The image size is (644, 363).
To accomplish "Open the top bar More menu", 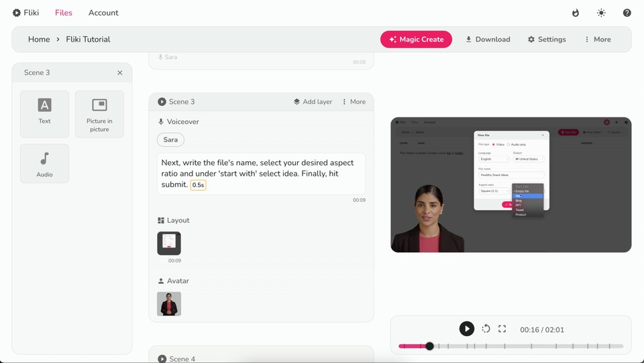I will click(598, 40).
